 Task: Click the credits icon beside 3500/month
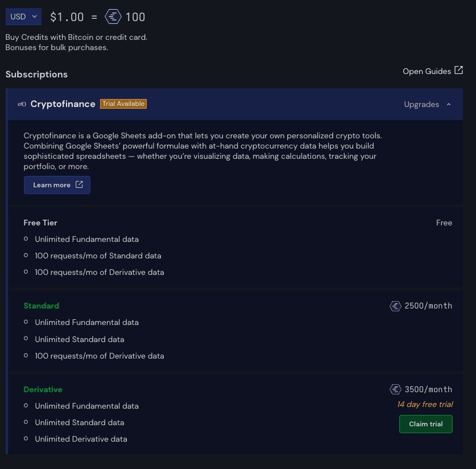point(395,389)
